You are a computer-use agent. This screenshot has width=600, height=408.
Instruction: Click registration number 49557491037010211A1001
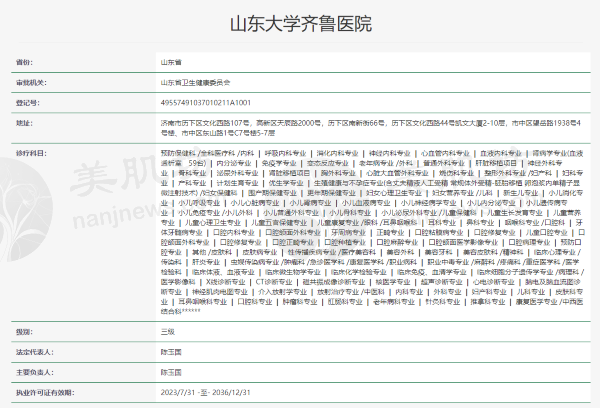206,103
